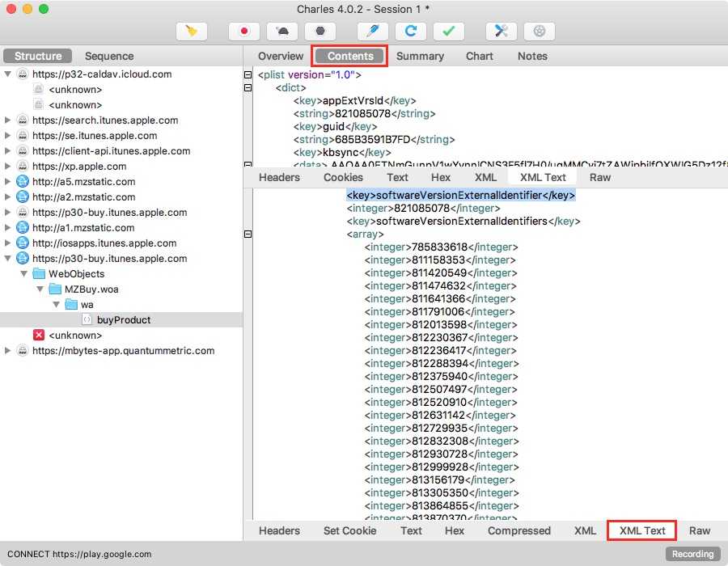Click the Recording status button
Viewport: 728px width, 566px height.
click(692, 554)
